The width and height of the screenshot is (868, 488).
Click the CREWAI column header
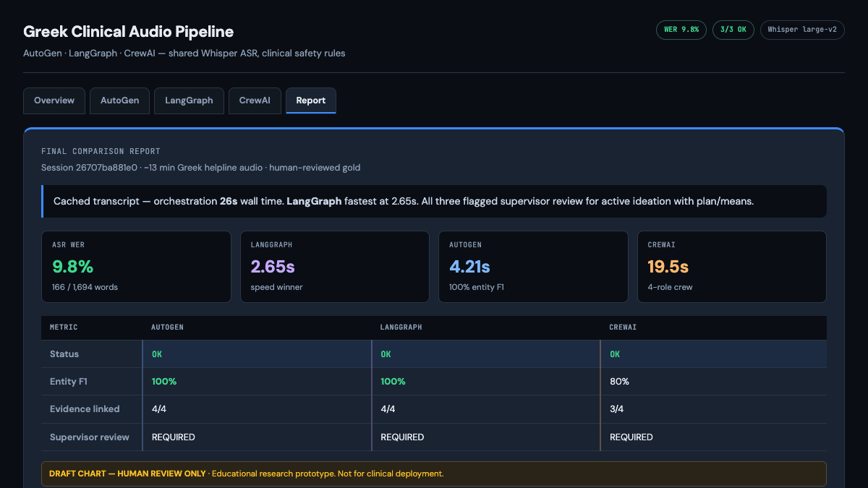pyautogui.click(x=624, y=328)
